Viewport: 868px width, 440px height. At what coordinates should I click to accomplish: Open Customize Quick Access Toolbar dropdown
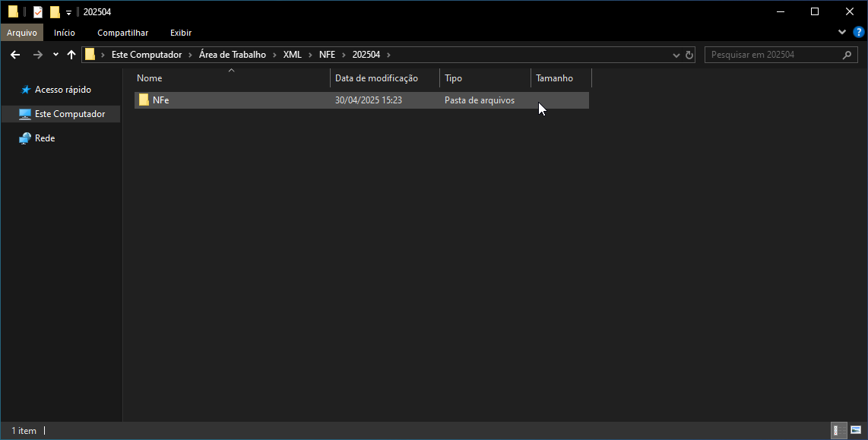(x=68, y=12)
